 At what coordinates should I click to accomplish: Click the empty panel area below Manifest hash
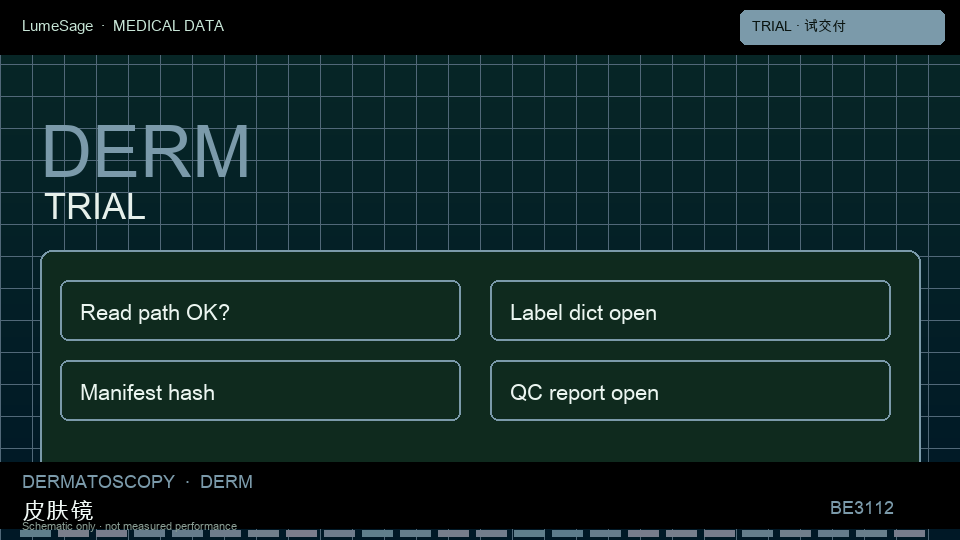coord(260,442)
